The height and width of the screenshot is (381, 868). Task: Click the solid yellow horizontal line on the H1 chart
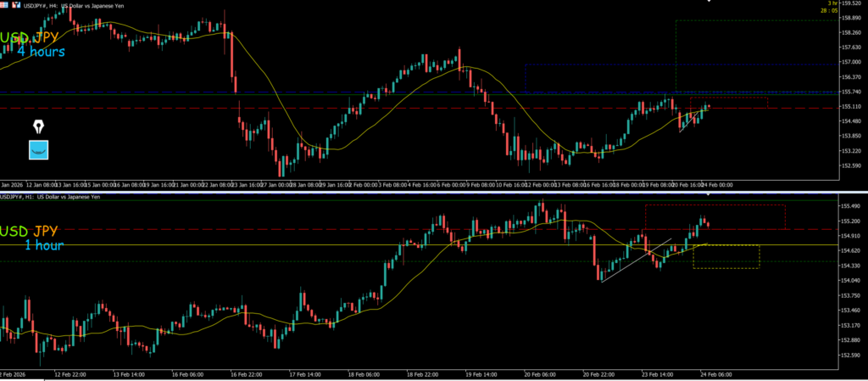254,245
